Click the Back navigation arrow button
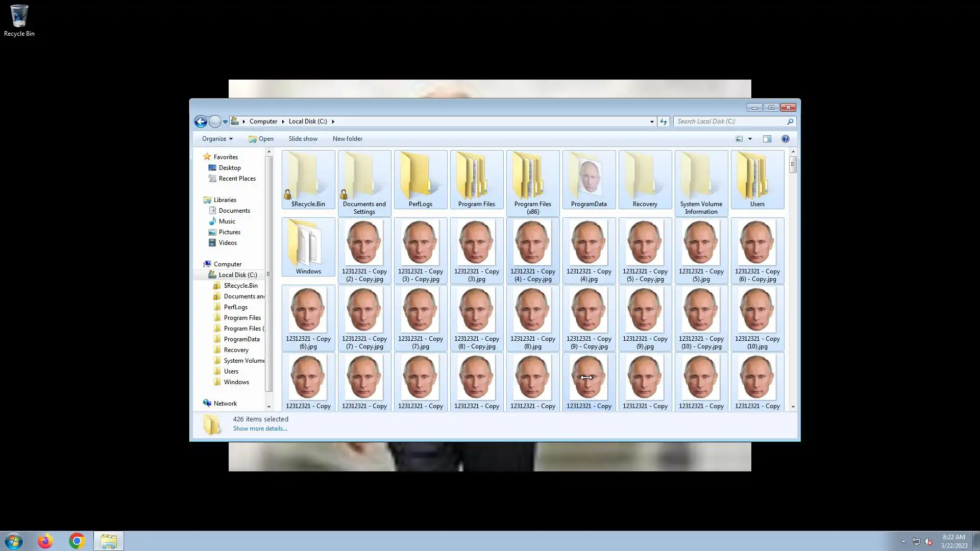980x551 pixels. (x=201, y=121)
